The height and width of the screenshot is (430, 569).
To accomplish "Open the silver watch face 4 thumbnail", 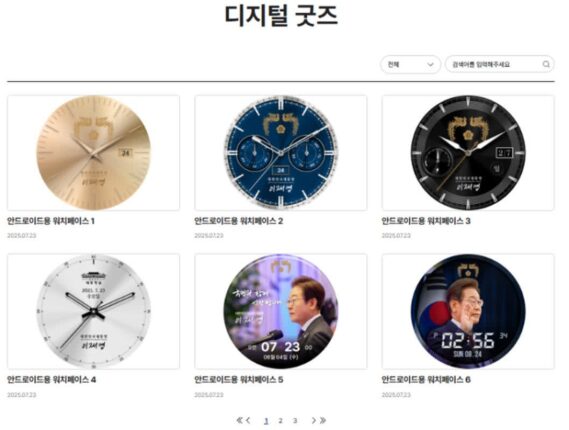I will [x=93, y=311].
